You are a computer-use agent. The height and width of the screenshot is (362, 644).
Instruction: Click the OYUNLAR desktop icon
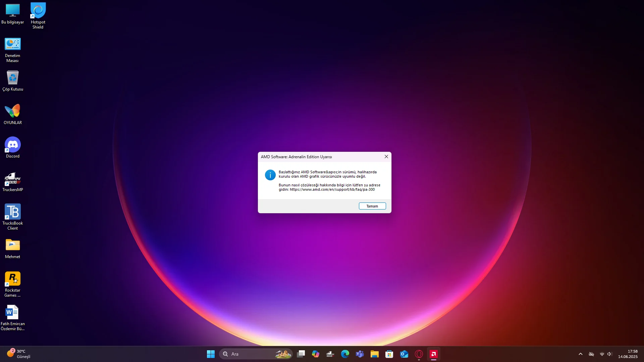[x=13, y=111]
